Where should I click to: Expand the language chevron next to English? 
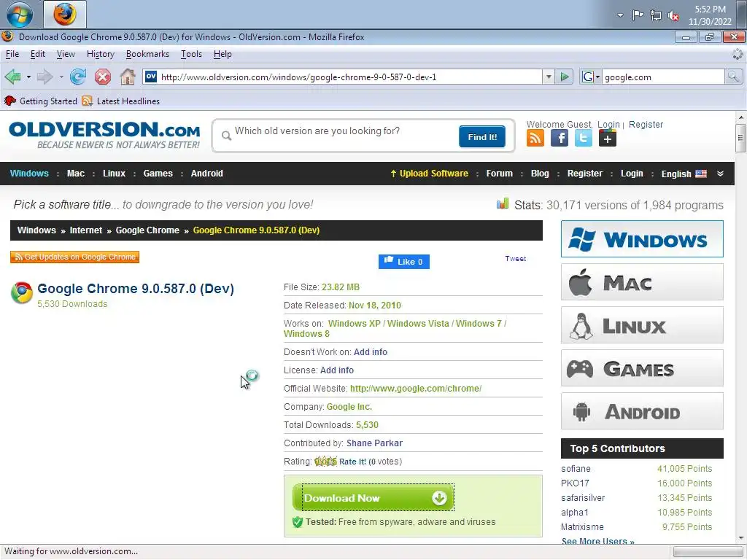pyautogui.click(x=720, y=174)
